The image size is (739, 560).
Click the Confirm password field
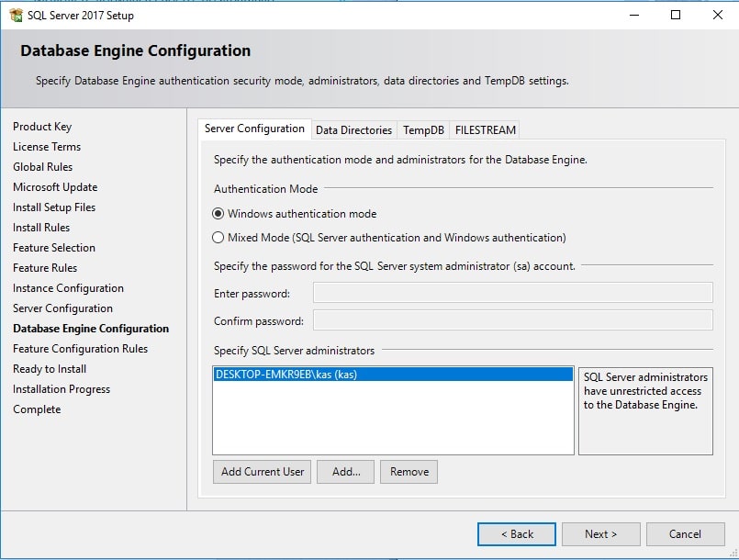pyautogui.click(x=512, y=320)
